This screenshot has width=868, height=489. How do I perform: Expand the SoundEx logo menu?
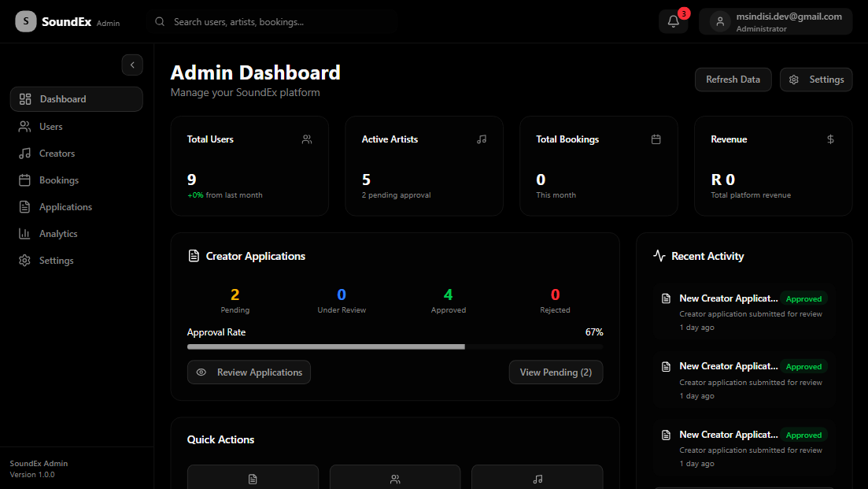pyautogui.click(x=25, y=21)
